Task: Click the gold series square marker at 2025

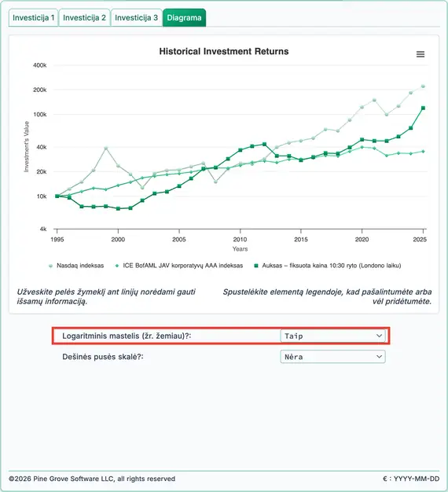Action: tap(423, 108)
